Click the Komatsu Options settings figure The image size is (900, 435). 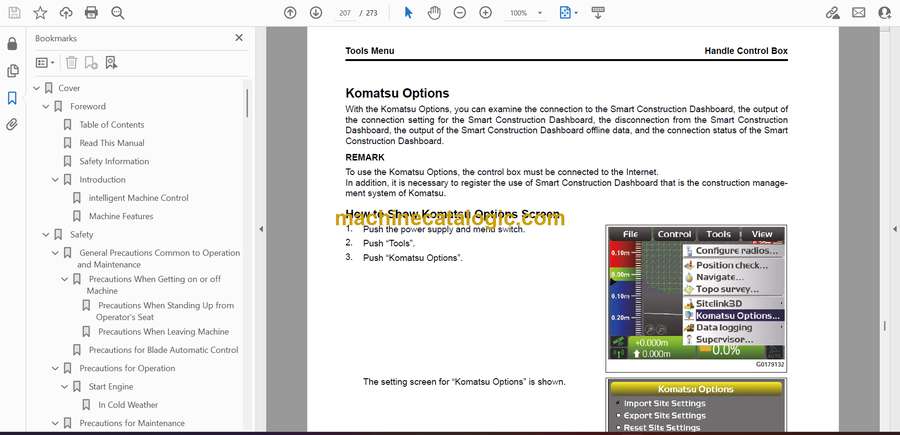click(696, 405)
